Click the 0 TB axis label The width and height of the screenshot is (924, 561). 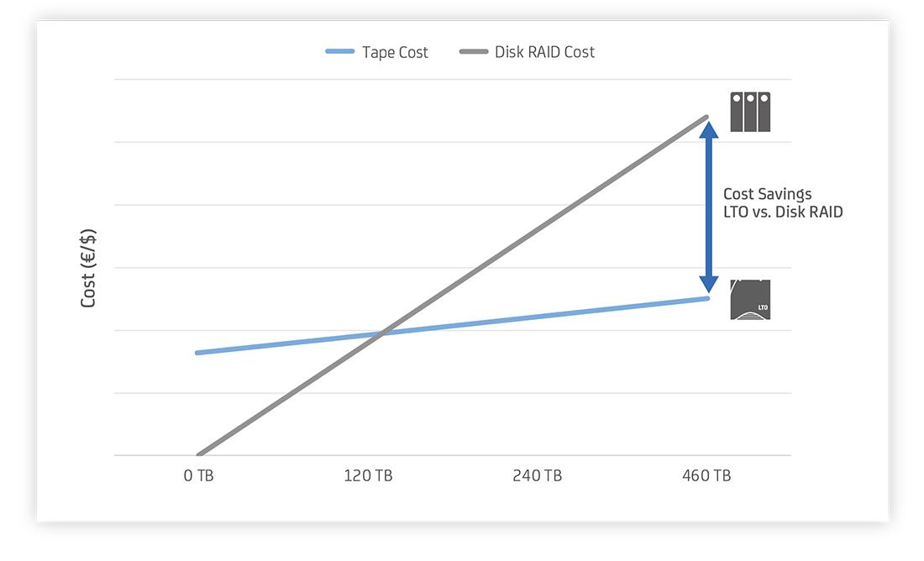click(198, 475)
